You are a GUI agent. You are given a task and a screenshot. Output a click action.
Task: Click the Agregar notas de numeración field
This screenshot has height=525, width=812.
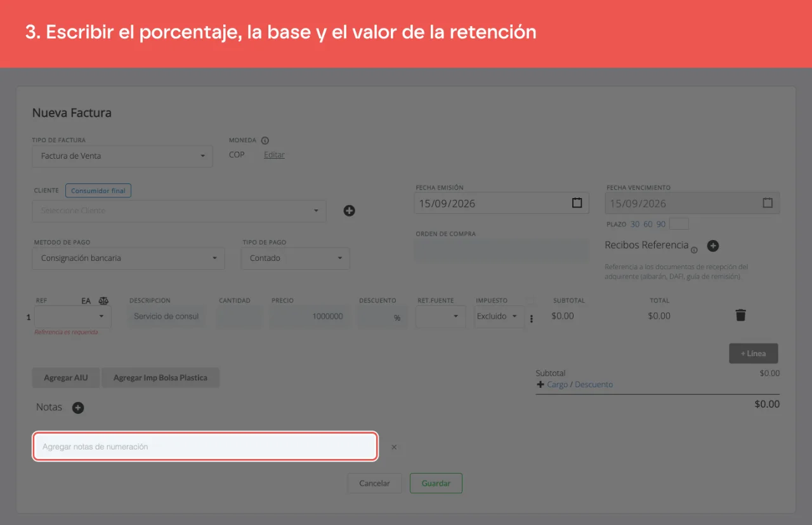coord(206,447)
